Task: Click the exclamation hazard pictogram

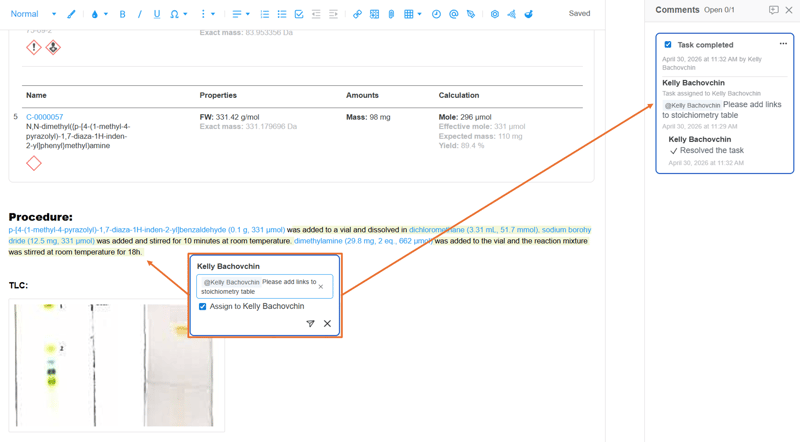Action: click(x=34, y=47)
